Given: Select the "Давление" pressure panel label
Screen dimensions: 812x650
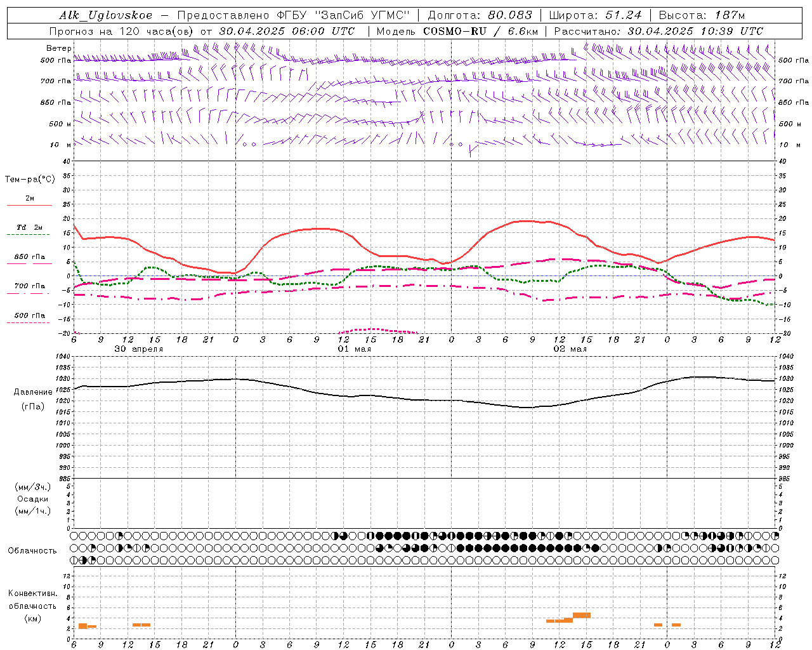Looking at the screenshot, I should pos(33,392).
